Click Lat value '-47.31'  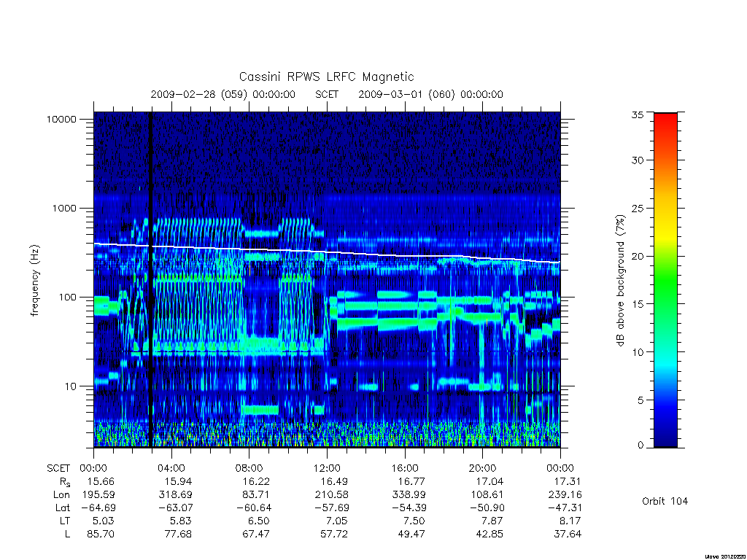pos(564,508)
